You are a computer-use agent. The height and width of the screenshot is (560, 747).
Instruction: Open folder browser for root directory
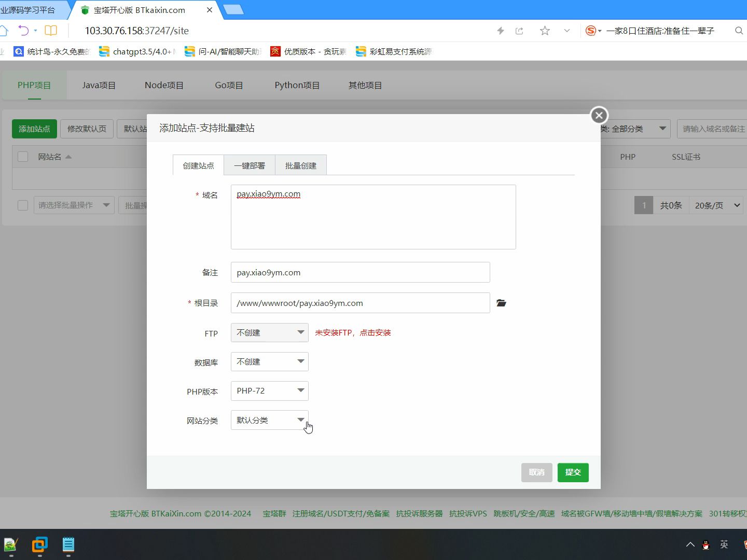(x=501, y=303)
